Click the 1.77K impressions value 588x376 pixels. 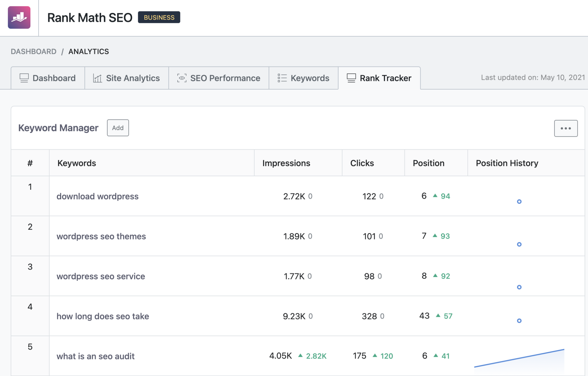click(x=294, y=276)
